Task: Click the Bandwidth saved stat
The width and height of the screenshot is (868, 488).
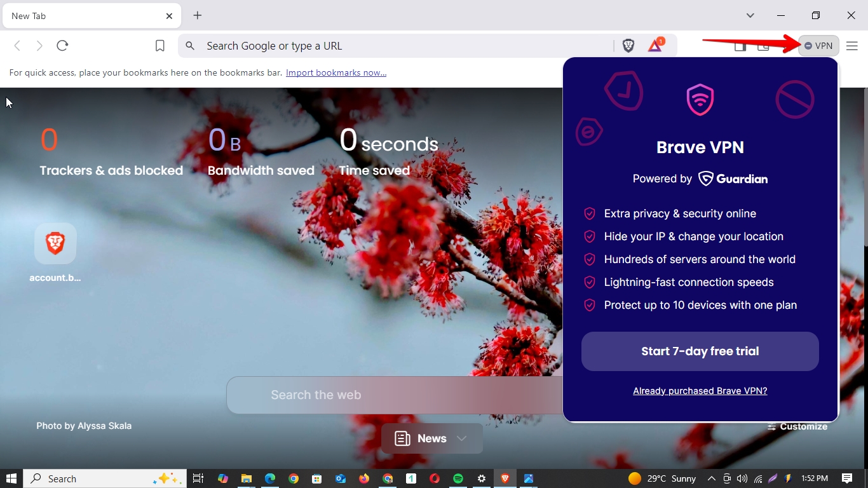Action: [261, 152]
